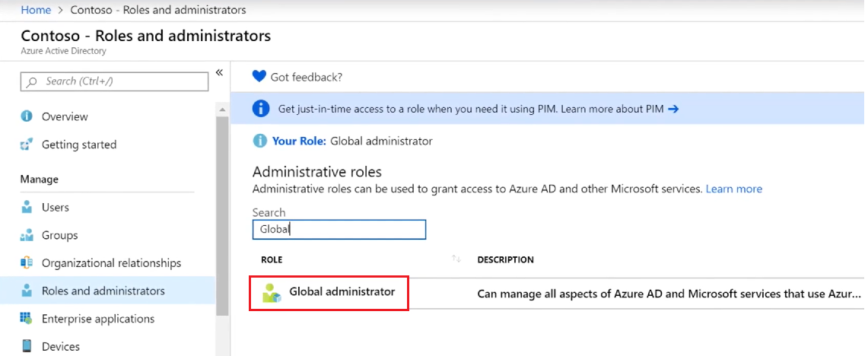
Task: Follow the Learn more about PIM arrow
Action: click(x=673, y=109)
